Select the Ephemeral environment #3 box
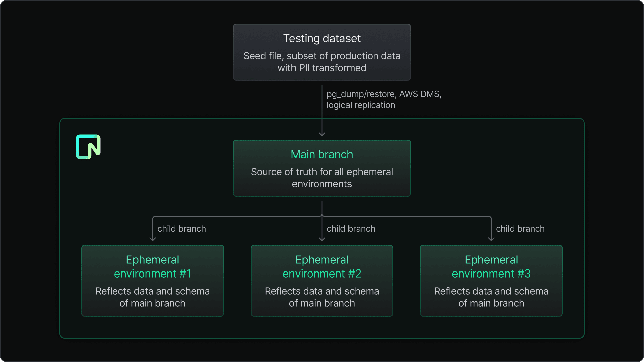This screenshot has width=644, height=362. tap(491, 280)
